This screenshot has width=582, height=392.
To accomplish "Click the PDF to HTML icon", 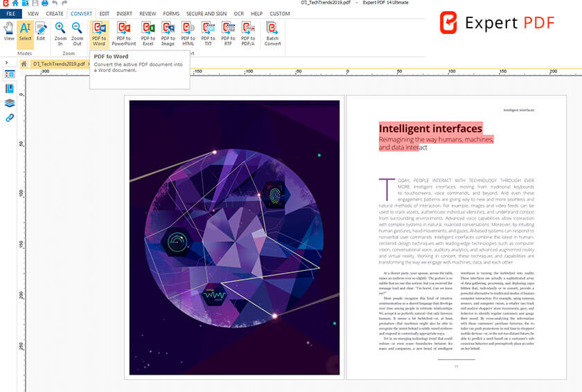I will click(188, 33).
